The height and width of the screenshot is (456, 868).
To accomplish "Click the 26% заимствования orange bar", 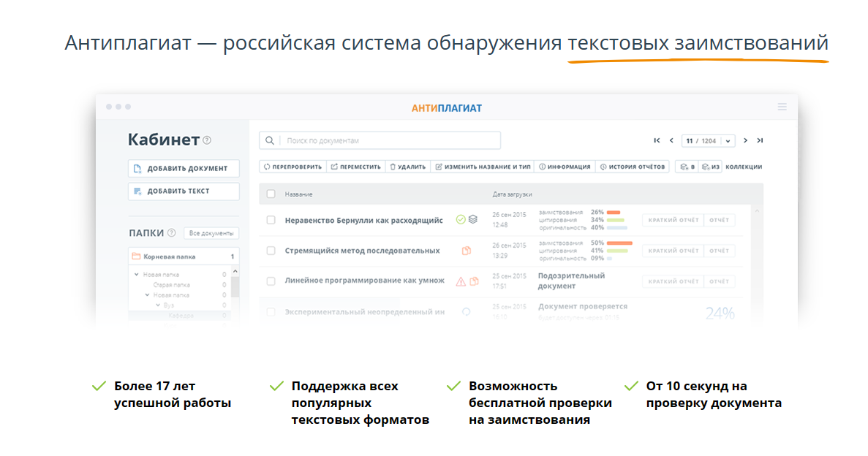I will [x=614, y=212].
